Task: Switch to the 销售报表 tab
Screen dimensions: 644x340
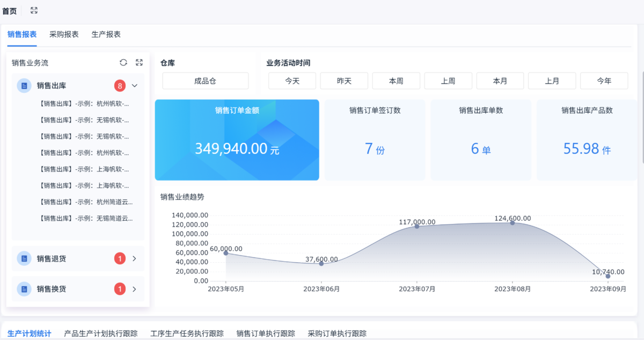Action: 22,34
